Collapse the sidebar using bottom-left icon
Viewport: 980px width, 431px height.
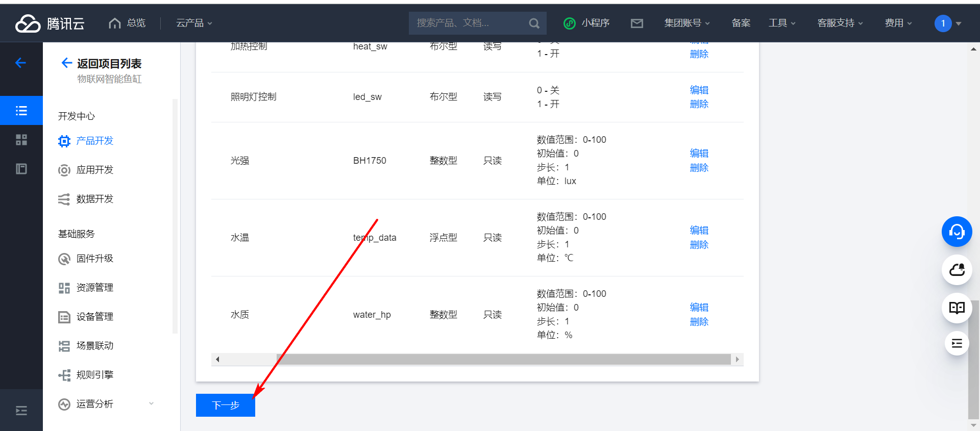click(21, 411)
